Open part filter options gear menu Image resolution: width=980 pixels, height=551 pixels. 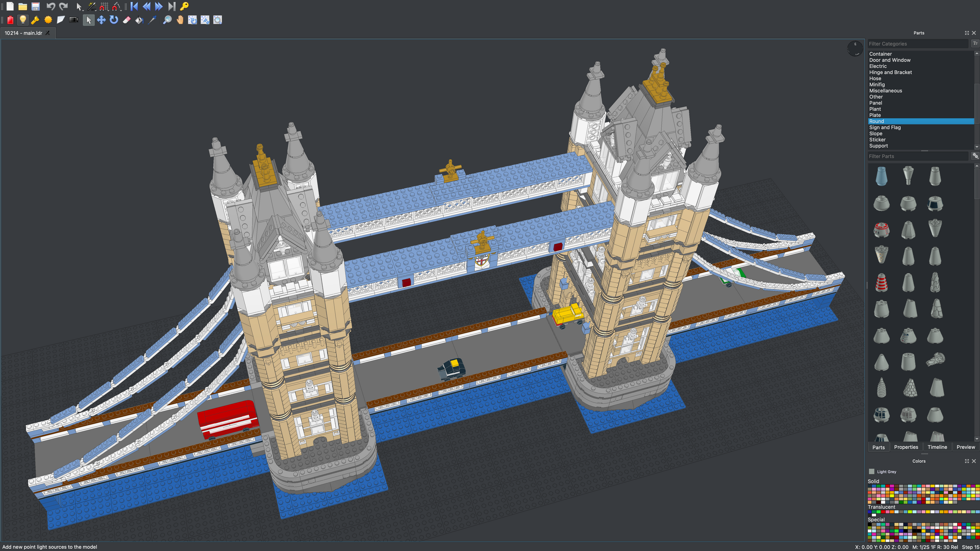[x=975, y=156]
